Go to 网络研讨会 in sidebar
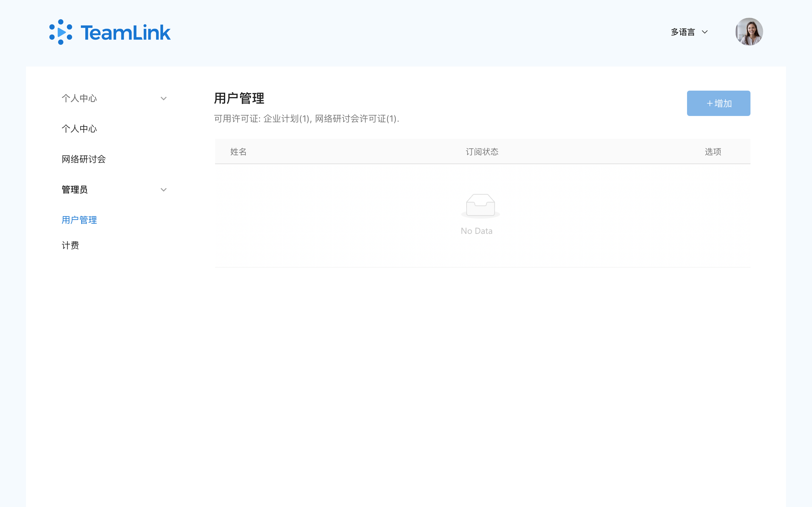The image size is (812, 507). (x=83, y=159)
